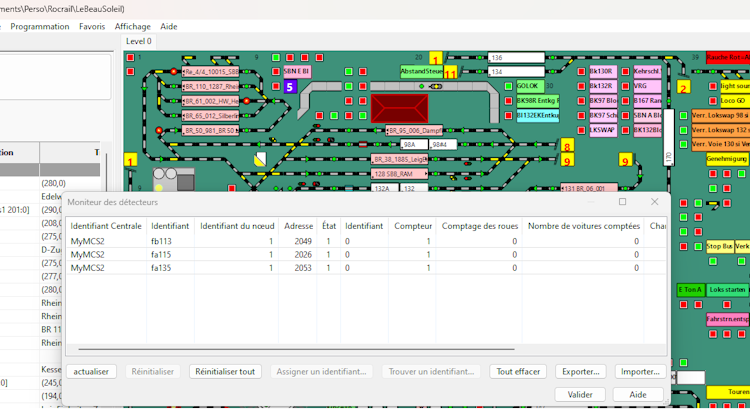Click the Exporter... button

pyautogui.click(x=579, y=371)
